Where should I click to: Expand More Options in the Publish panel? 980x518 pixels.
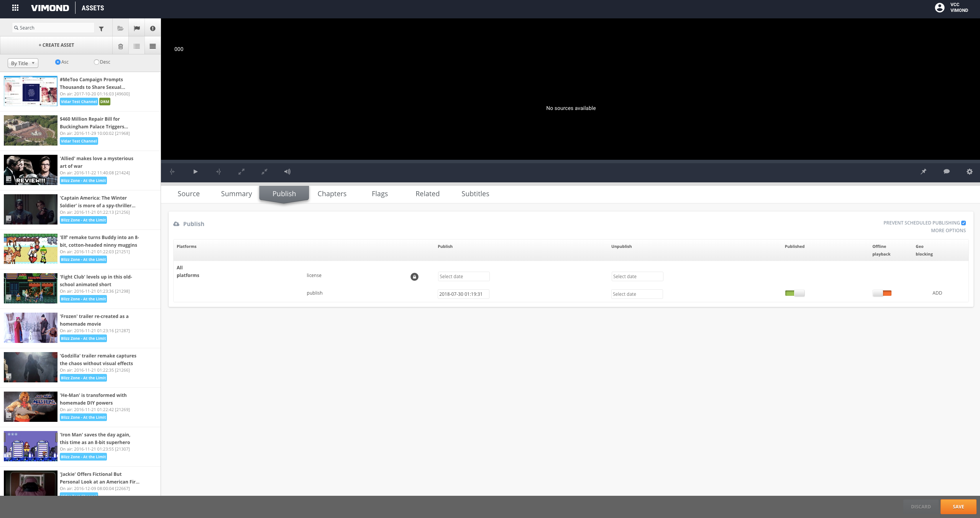tap(948, 231)
